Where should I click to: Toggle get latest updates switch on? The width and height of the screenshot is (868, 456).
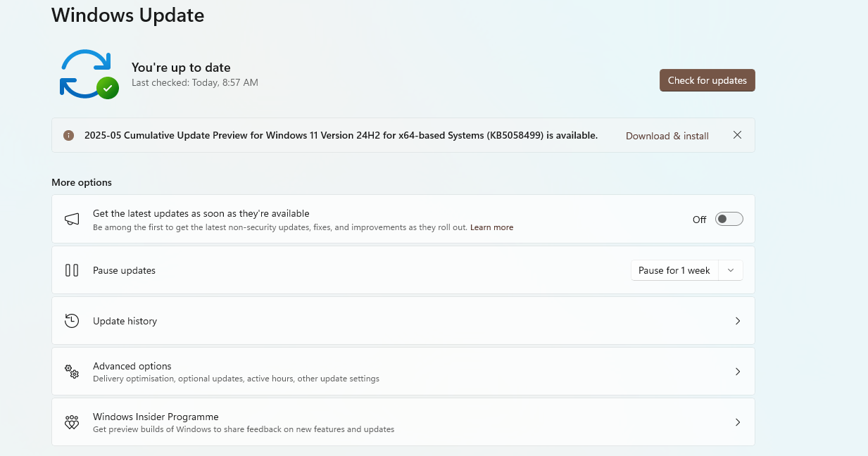729,219
